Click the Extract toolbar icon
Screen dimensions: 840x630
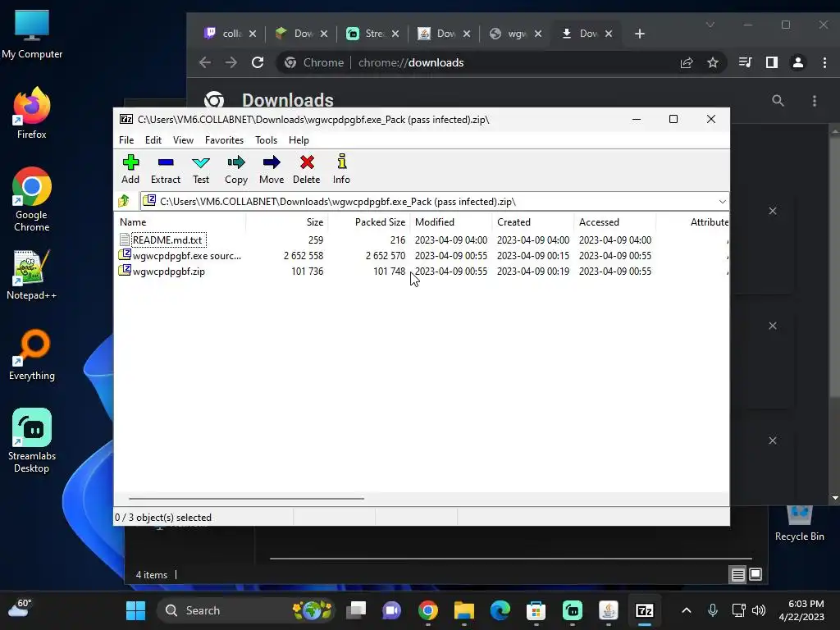[x=166, y=169]
